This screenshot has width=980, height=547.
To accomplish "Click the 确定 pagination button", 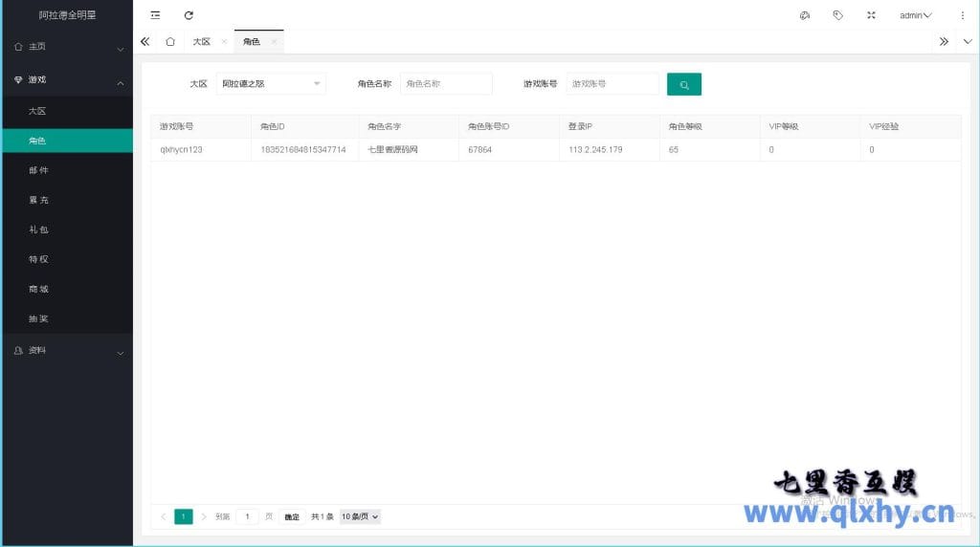I will [292, 516].
